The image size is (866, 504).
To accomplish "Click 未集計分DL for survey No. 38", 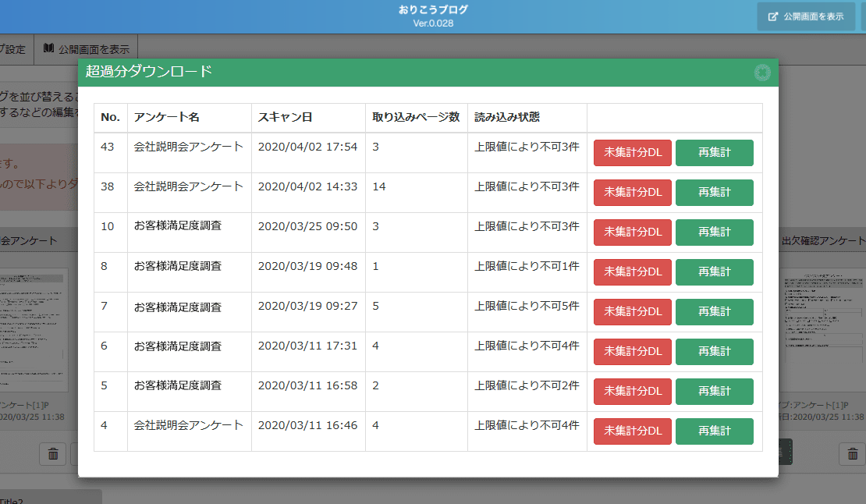I will (632, 193).
